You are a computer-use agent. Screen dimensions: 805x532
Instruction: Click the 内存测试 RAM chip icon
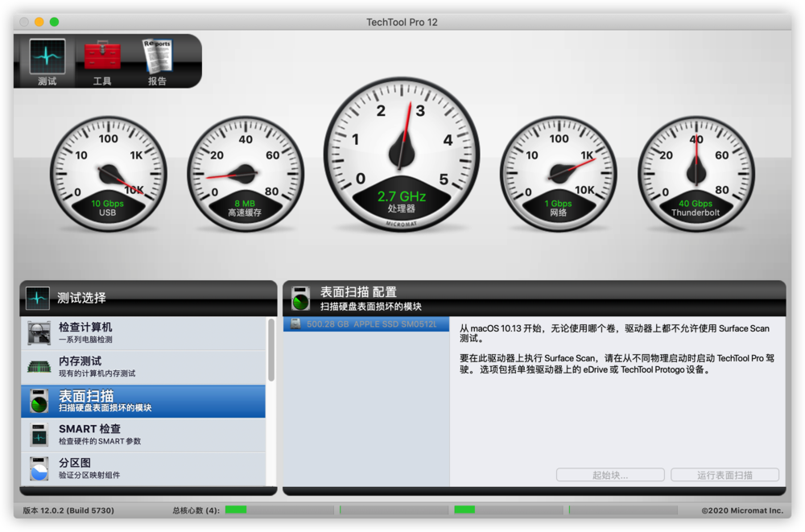39,367
